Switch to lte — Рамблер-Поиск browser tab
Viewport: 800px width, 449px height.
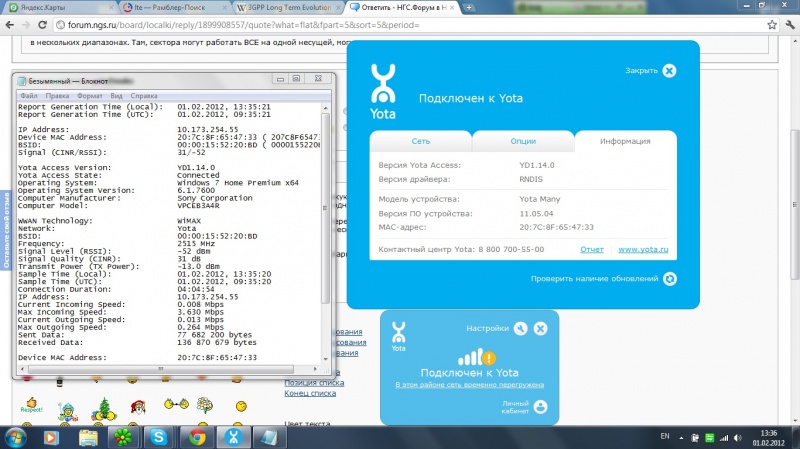pos(174,8)
